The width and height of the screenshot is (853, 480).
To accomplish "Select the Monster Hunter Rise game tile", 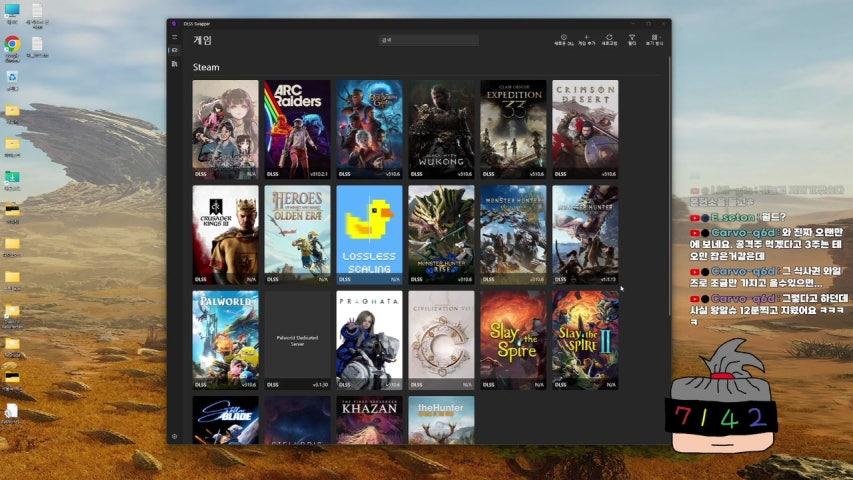I will pyautogui.click(x=441, y=235).
